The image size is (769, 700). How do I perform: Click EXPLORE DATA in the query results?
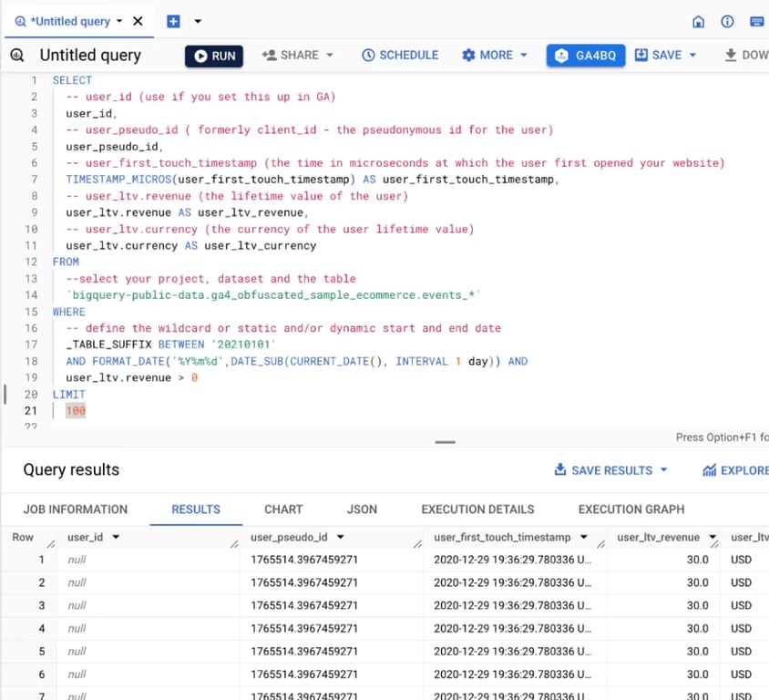point(735,470)
